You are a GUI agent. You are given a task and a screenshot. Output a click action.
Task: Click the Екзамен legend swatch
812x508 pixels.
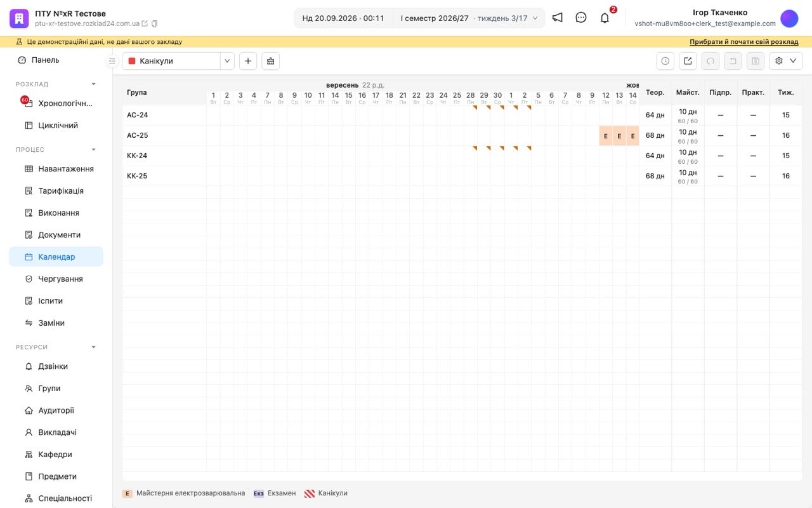pyautogui.click(x=259, y=493)
